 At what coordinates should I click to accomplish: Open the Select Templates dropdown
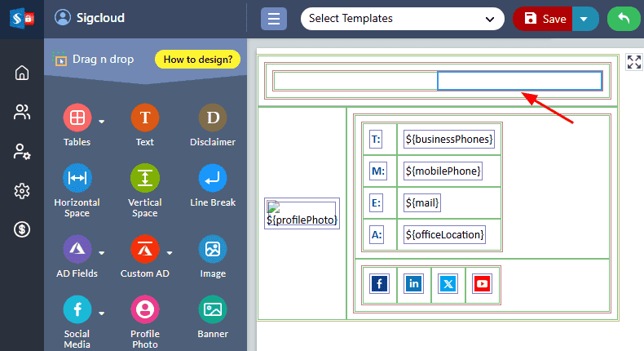(x=401, y=19)
